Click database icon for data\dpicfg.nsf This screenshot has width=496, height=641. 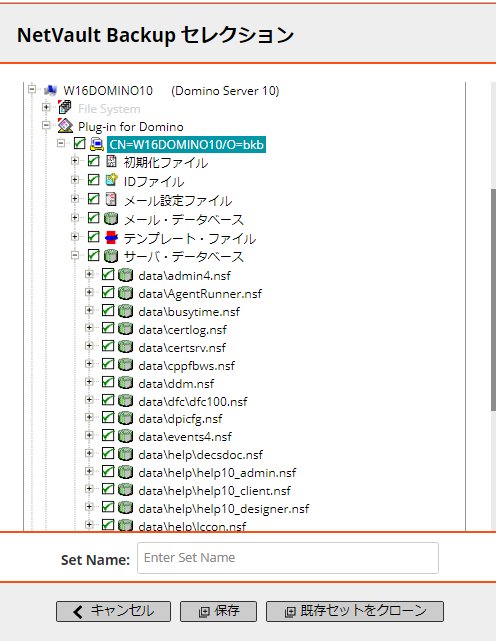(x=126, y=418)
